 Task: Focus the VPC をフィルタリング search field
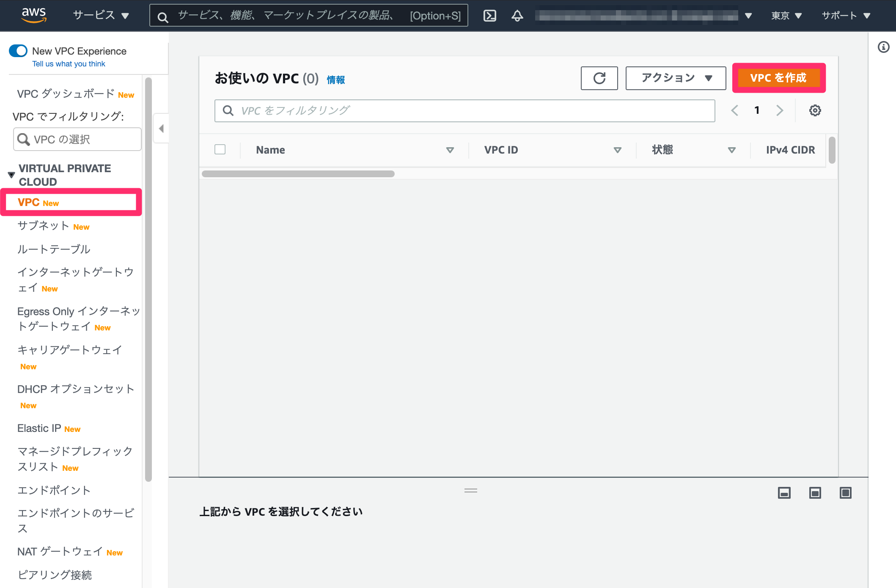point(464,111)
